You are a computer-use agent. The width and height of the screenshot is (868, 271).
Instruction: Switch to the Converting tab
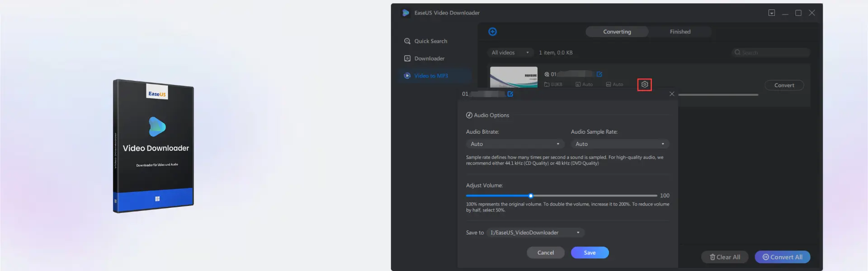pos(617,32)
